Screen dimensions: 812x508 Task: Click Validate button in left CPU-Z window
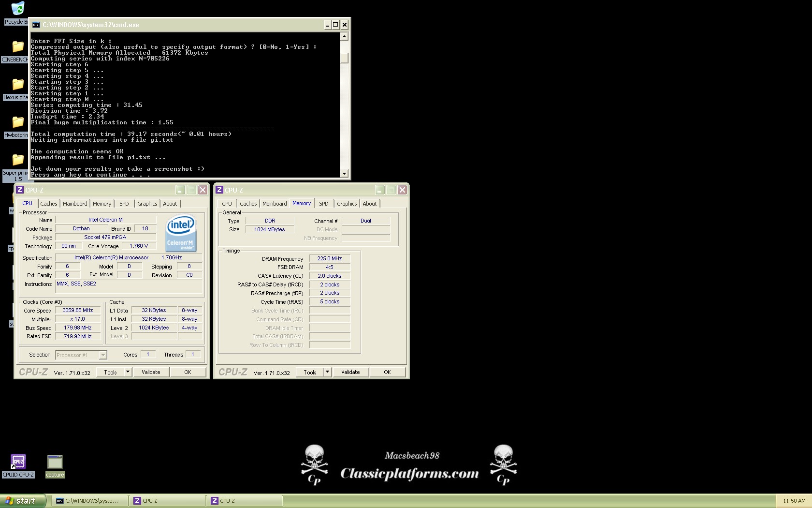(x=151, y=372)
